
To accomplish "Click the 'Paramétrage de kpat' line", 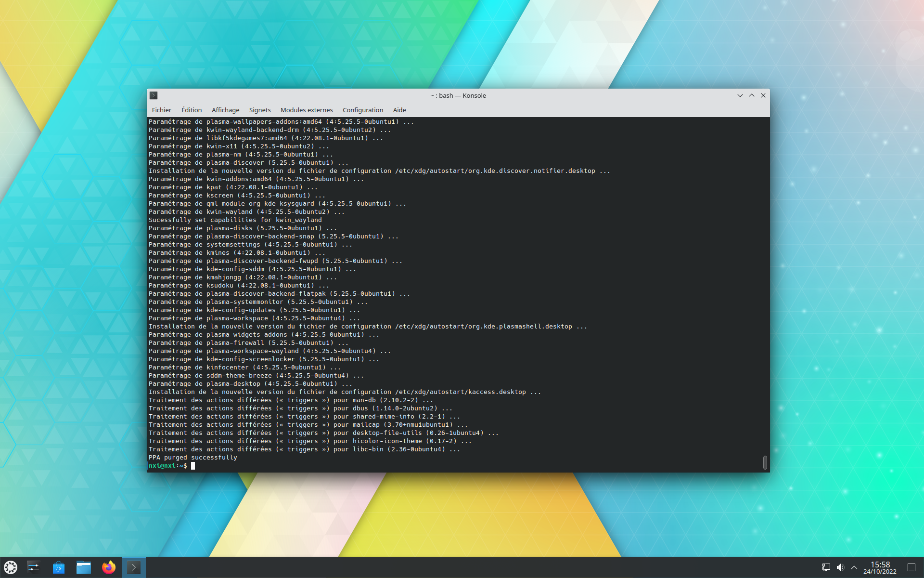I will pyautogui.click(x=233, y=187).
